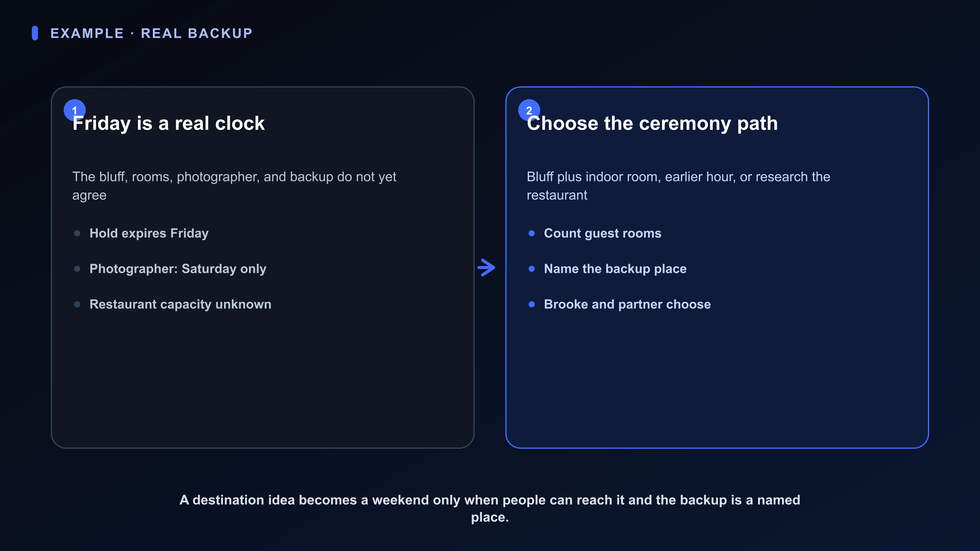Click the bottom 'destination idea' caption text
This screenshot has height=551, width=980.
490,508
